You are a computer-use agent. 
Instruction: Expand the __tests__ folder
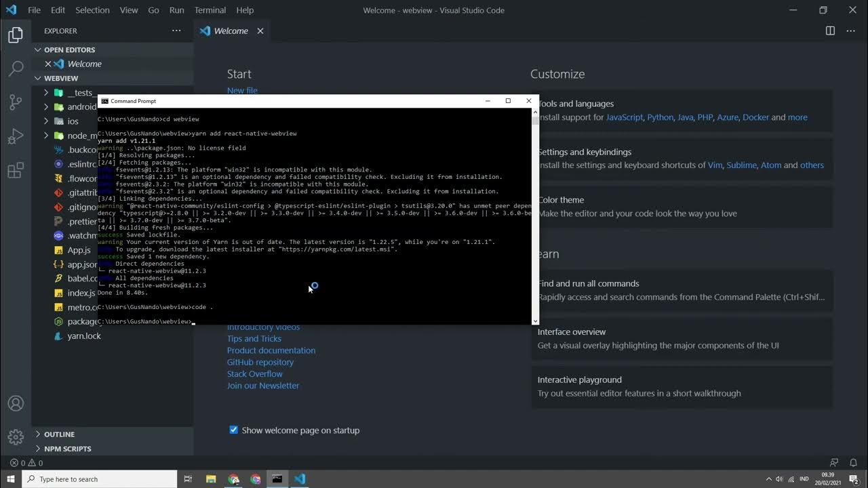pyautogui.click(x=46, y=93)
